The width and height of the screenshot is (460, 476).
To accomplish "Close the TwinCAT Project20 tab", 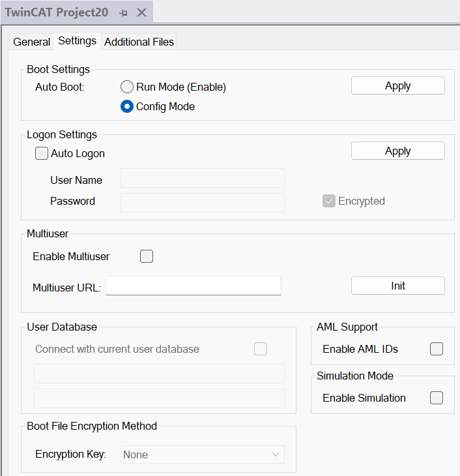I will [141, 13].
